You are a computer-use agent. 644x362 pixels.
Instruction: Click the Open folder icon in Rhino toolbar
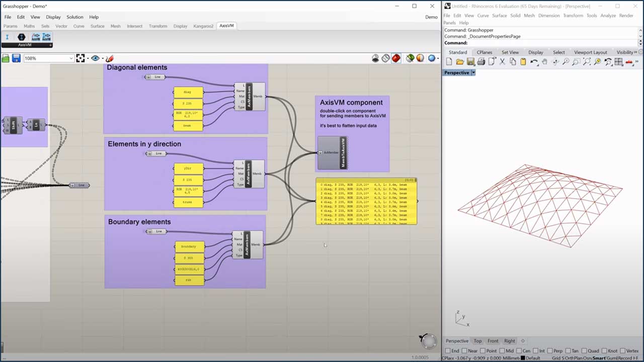460,62
